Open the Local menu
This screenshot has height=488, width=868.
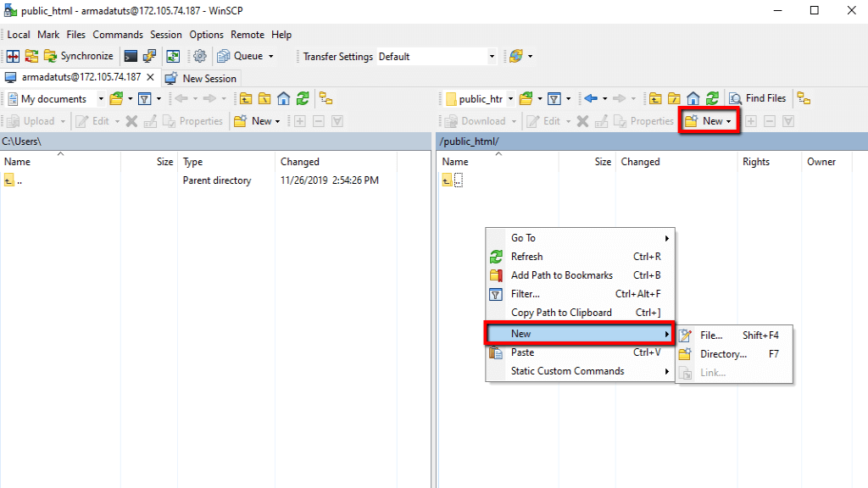click(19, 34)
